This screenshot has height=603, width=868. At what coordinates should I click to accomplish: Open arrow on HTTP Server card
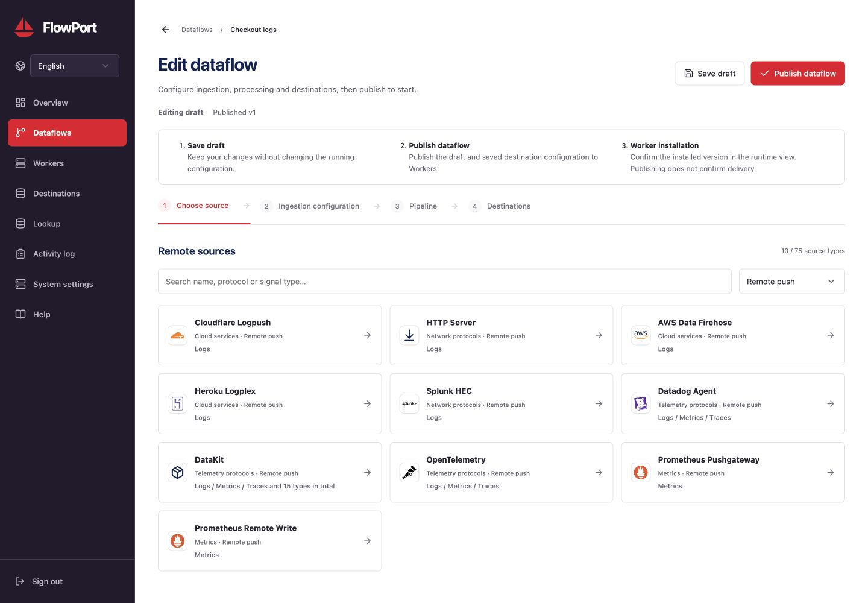tap(599, 335)
